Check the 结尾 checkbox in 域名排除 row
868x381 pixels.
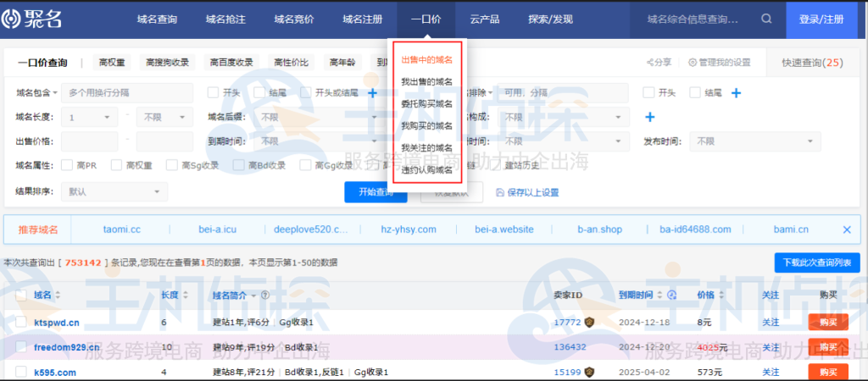coord(695,93)
